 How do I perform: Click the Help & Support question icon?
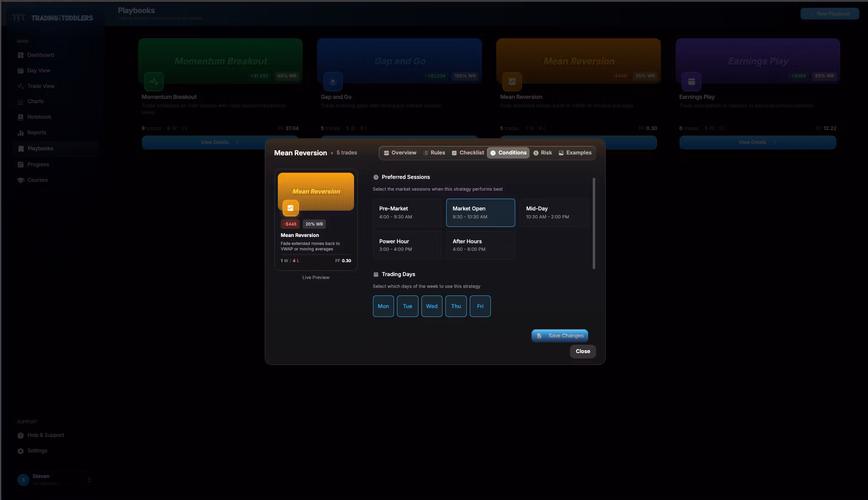(x=21, y=436)
